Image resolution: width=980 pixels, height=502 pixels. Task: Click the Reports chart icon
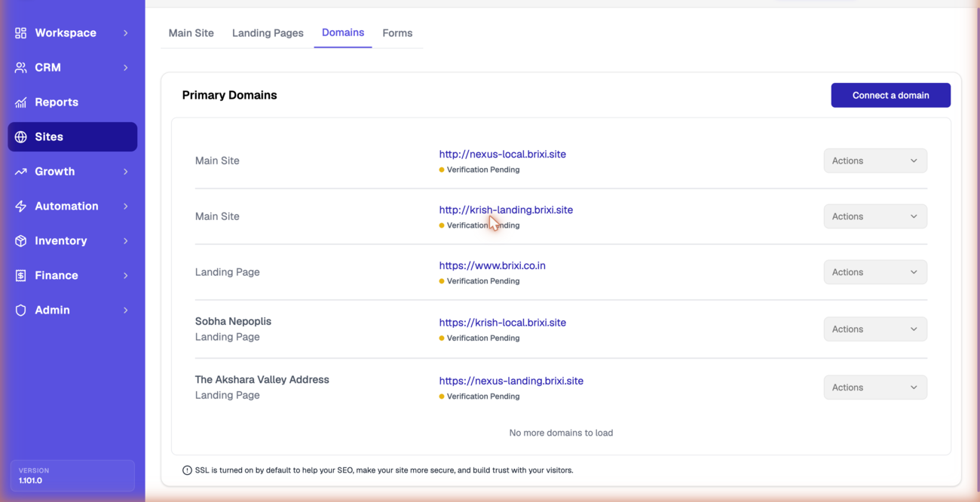20,103
